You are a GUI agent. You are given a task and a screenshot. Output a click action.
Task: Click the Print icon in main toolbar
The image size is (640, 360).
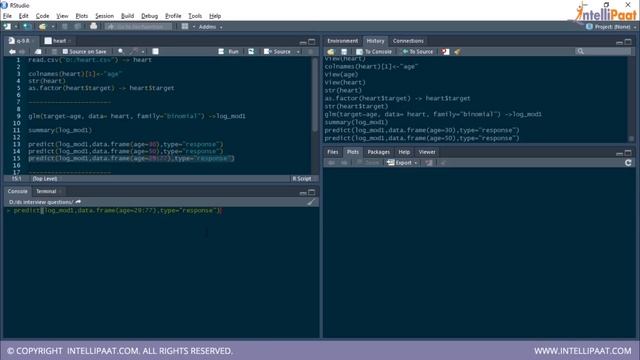click(x=93, y=27)
